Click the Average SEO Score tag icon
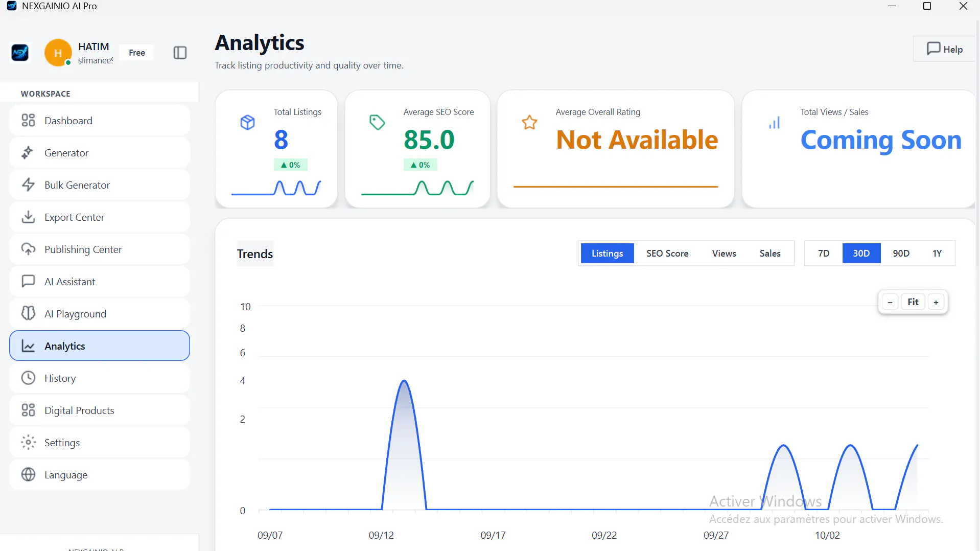 (377, 122)
